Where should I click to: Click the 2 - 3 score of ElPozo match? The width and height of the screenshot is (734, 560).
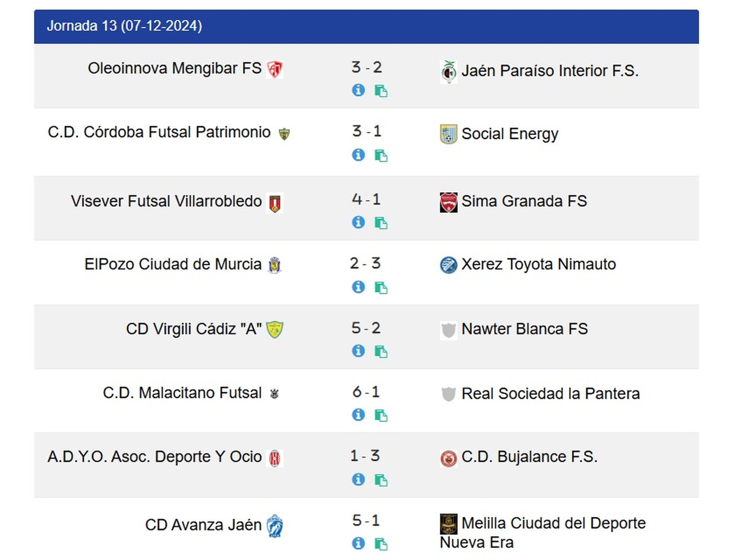pos(366,264)
